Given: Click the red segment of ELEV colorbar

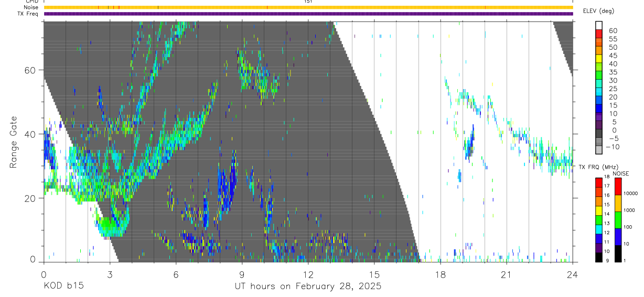Looking at the screenshot, I should tap(599, 34).
